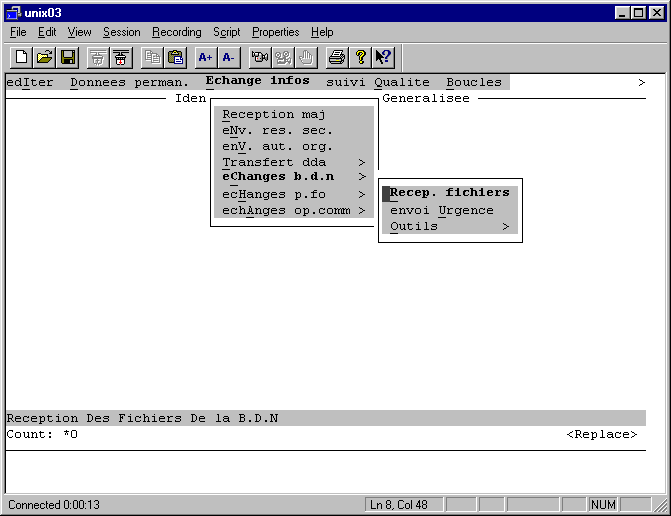The width and height of the screenshot is (671, 516).
Task: Open the Recording menu
Action: pyautogui.click(x=177, y=32)
